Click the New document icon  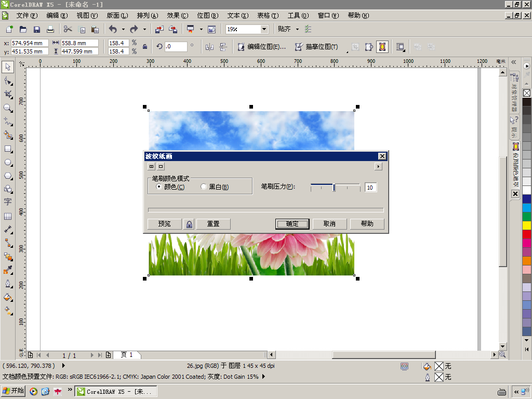pos(9,29)
